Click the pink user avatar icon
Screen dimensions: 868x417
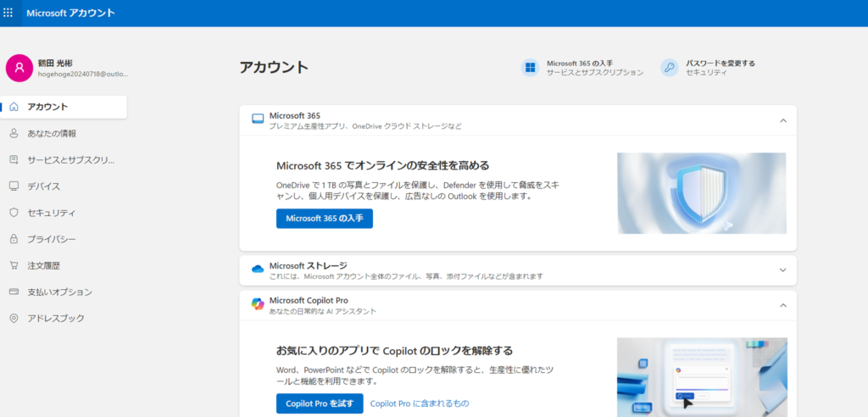pos(19,68)
